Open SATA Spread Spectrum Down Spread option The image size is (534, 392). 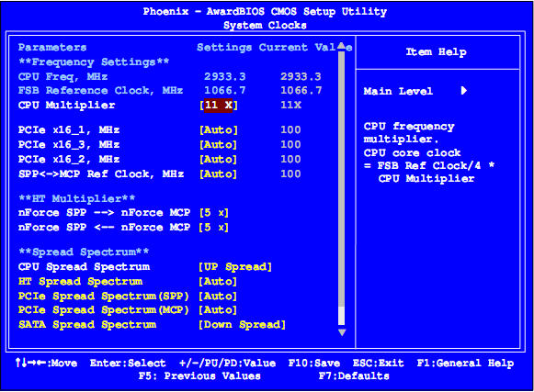242,325
